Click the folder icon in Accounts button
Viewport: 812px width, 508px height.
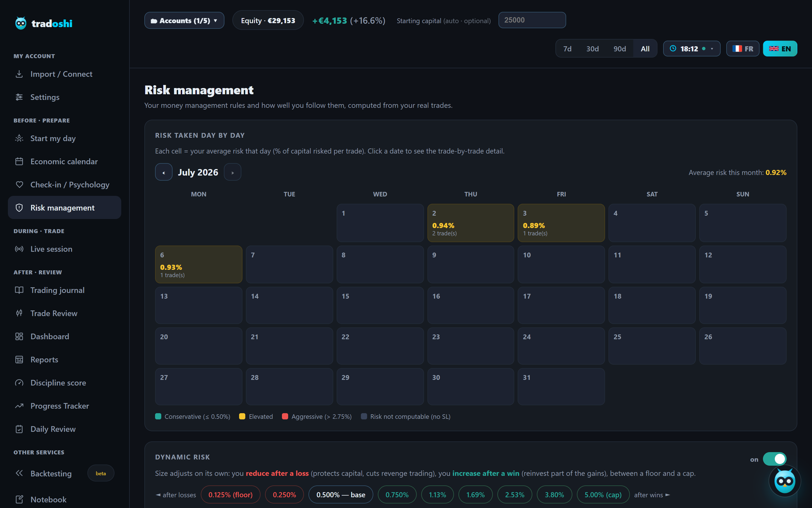[x=154, y=21]
